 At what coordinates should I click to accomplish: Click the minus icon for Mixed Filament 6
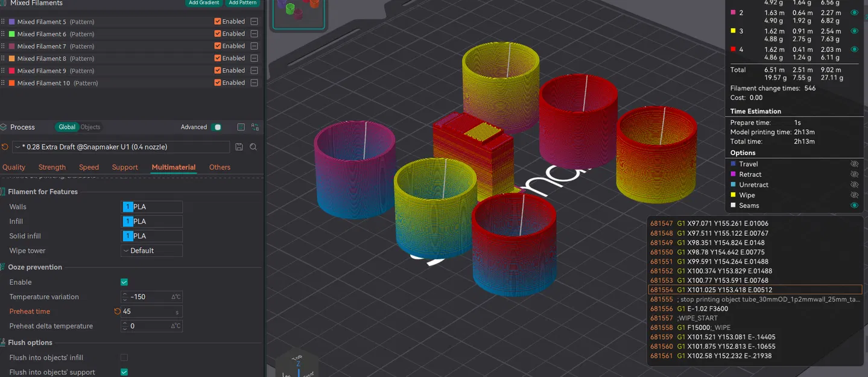254,34
